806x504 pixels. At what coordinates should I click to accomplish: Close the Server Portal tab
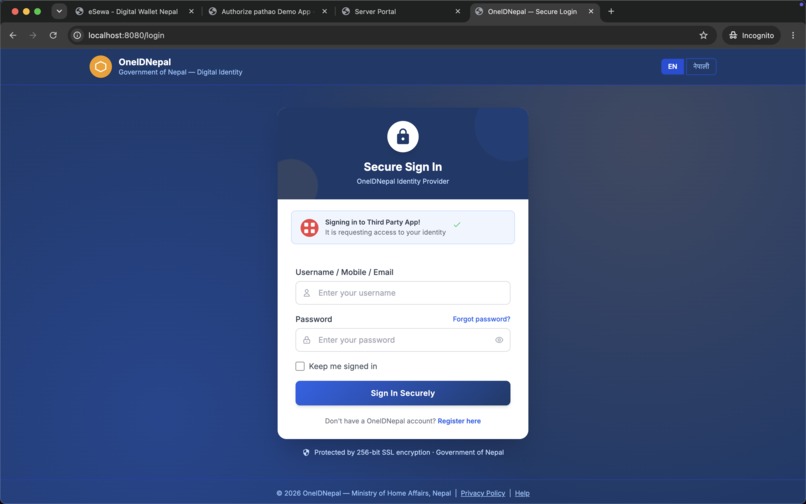pyautogui.click(x=457, y=11)
